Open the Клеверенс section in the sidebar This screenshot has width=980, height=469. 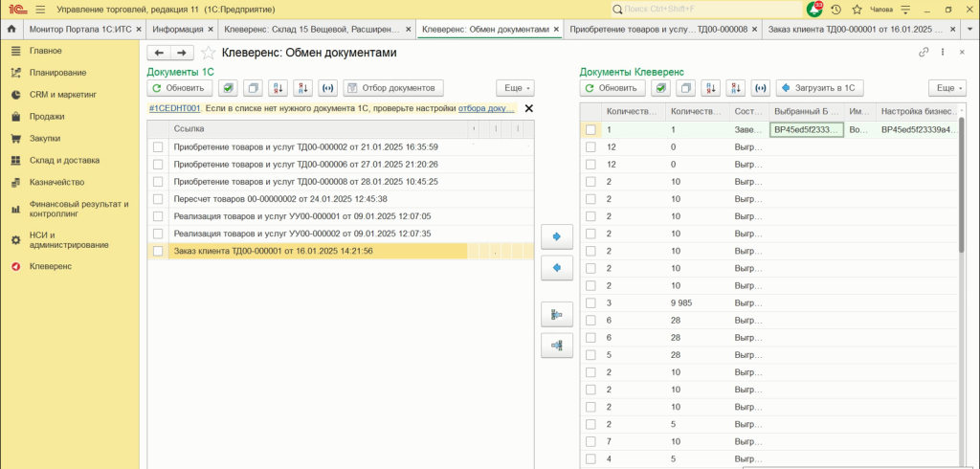[x=69, y=266]
